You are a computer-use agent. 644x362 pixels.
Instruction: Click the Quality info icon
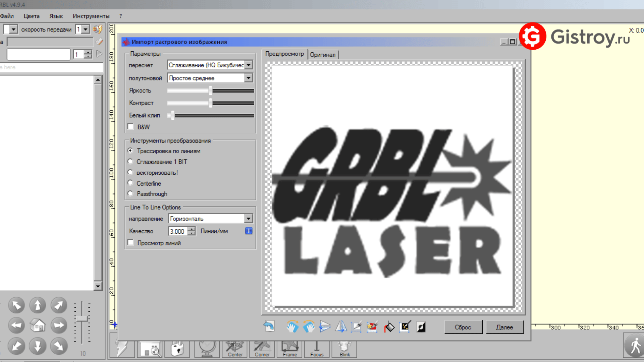click(x=249, y=231)
